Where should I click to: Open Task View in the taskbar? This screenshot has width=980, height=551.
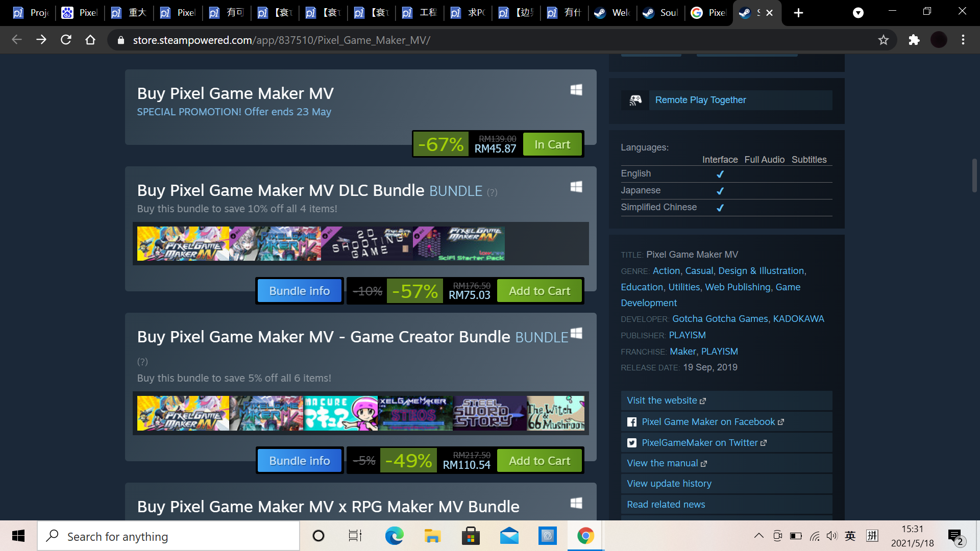tap(355, 536)
